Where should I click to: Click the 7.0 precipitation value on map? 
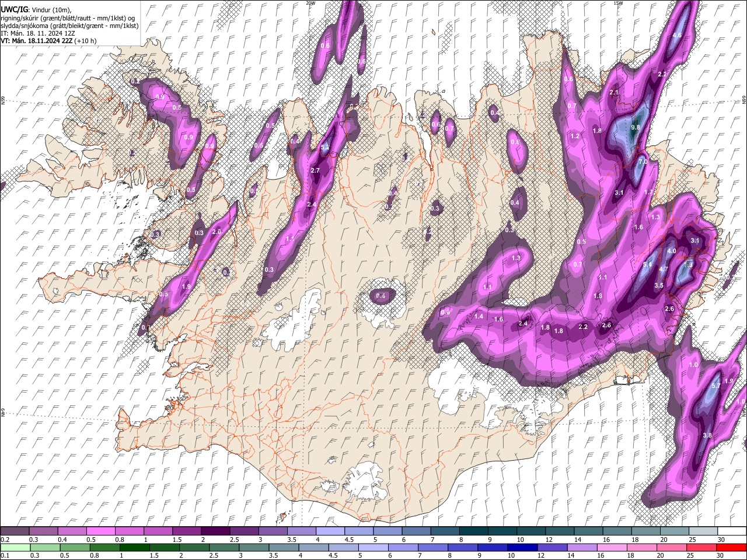coord(643,162)
